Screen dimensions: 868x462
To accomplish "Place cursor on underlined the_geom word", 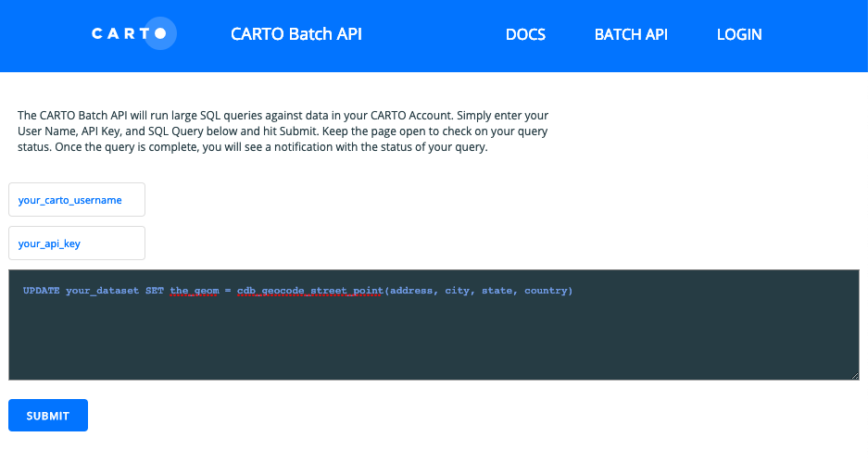I will [195, 291].
